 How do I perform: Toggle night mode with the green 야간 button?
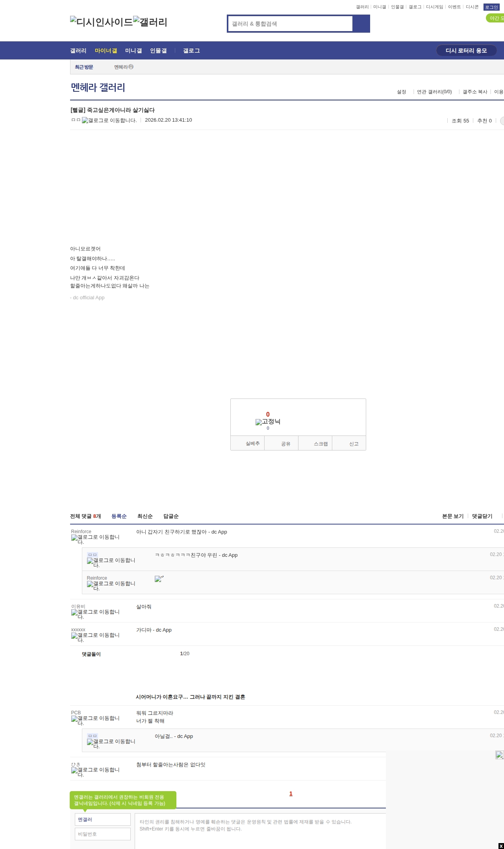[495, 18]
